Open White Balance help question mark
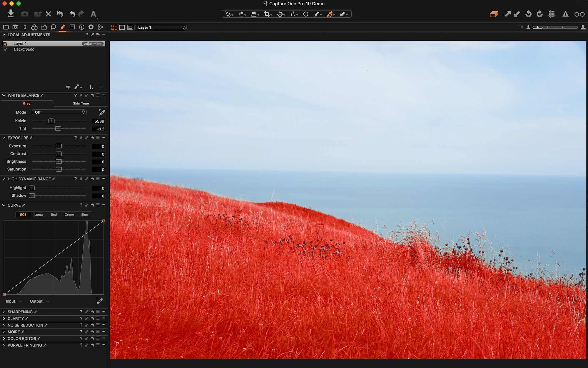This screenshot has height=368, width=588. [x=76, y=95]
